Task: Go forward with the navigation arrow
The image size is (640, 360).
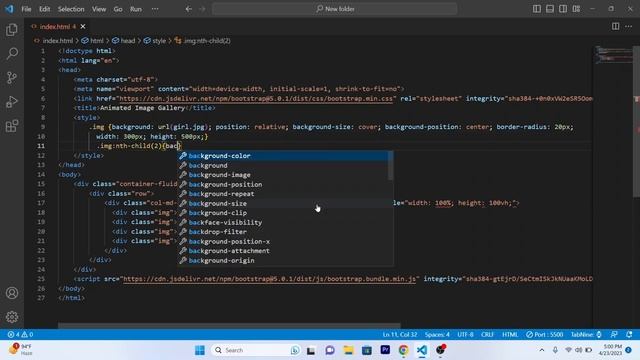Action: click(x=202, y=9)
